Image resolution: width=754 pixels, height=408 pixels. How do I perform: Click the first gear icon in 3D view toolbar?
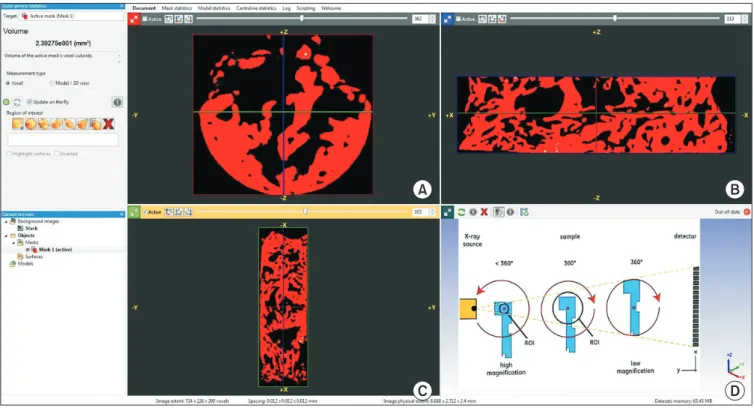click(473, 212)
